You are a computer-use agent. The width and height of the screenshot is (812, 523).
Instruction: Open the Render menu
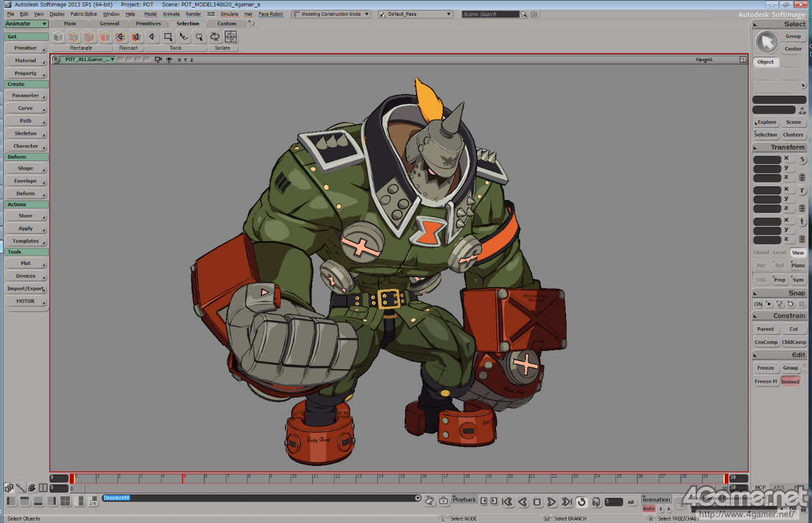(193, 14)
